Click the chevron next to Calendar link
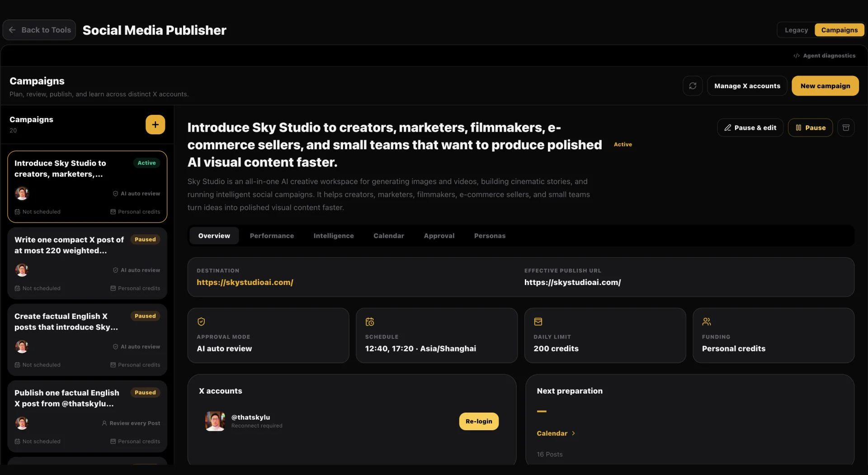868x475 pixels. [573, 433]
